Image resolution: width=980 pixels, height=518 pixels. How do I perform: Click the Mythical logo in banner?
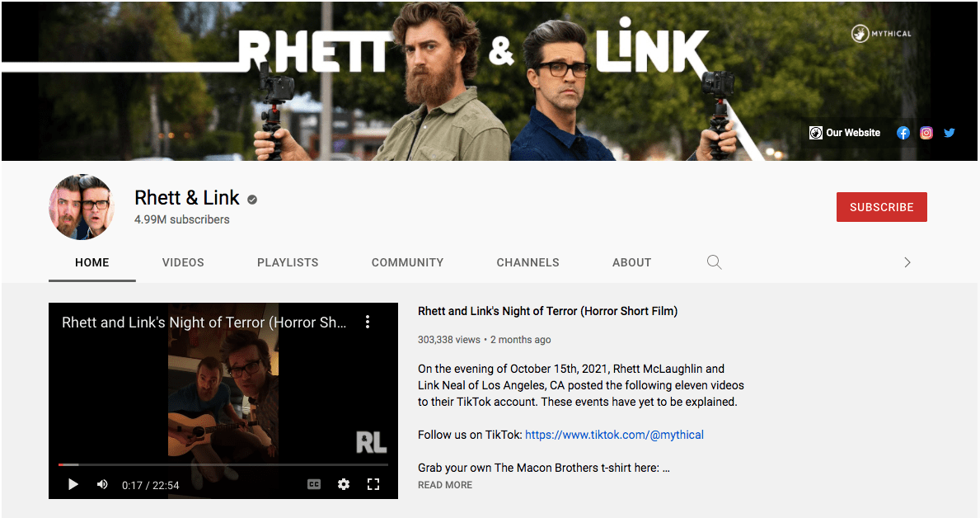[881, 33]
